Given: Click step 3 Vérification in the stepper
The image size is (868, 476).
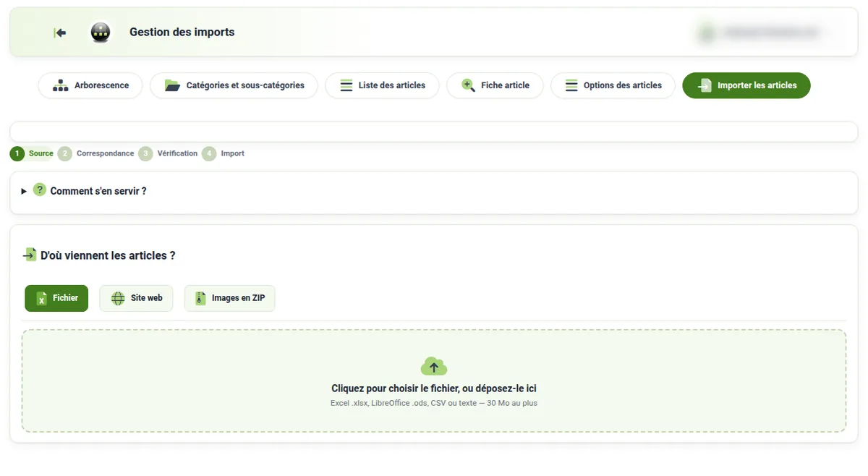Looking at the screenshot, I should pyautogui.click(x=168, y=153).
